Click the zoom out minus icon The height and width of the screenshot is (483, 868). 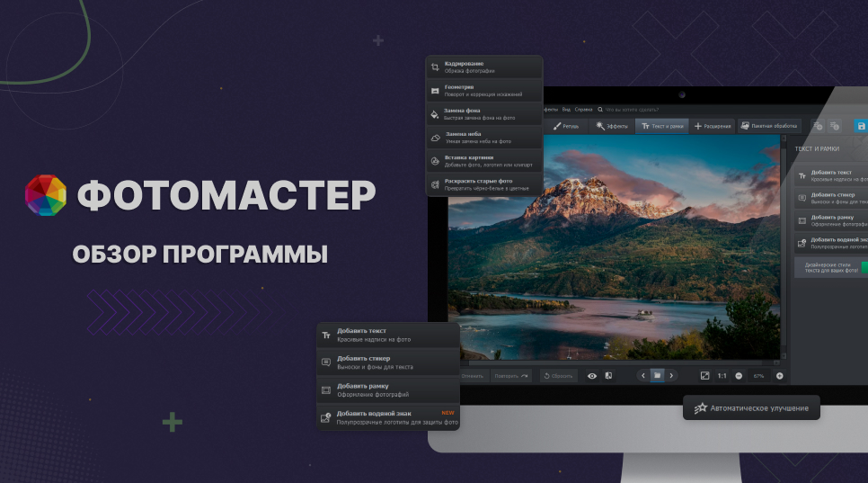pyautogui.click(x=739, y=375)
